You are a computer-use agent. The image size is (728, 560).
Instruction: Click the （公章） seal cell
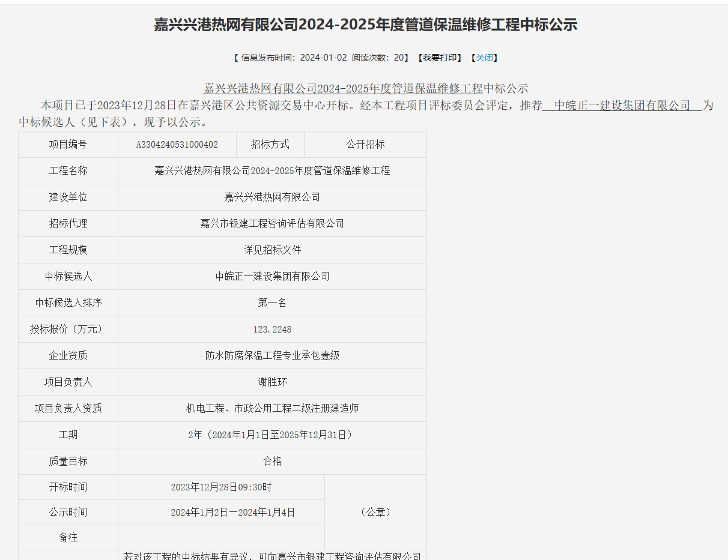[x=375, y=512]
